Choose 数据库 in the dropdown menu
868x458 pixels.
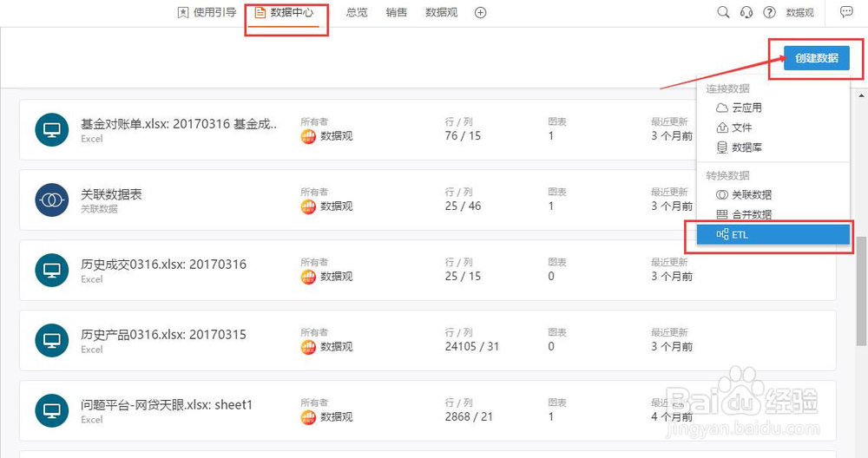[x=746, y=147]
